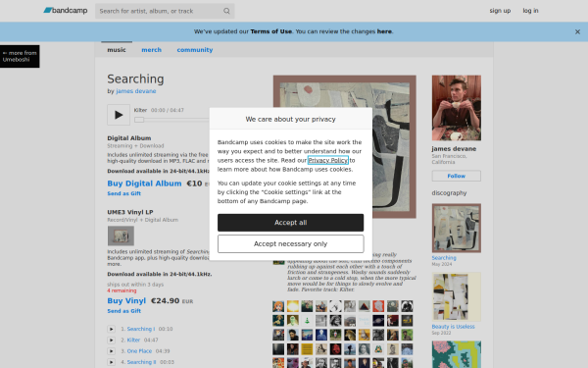Open james devane's profile photo

point(457,108)
